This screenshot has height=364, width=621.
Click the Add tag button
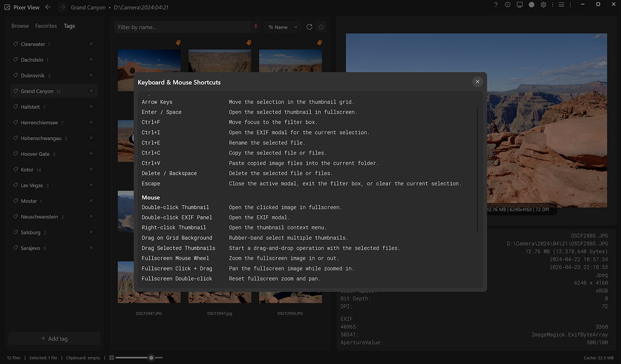54,339
